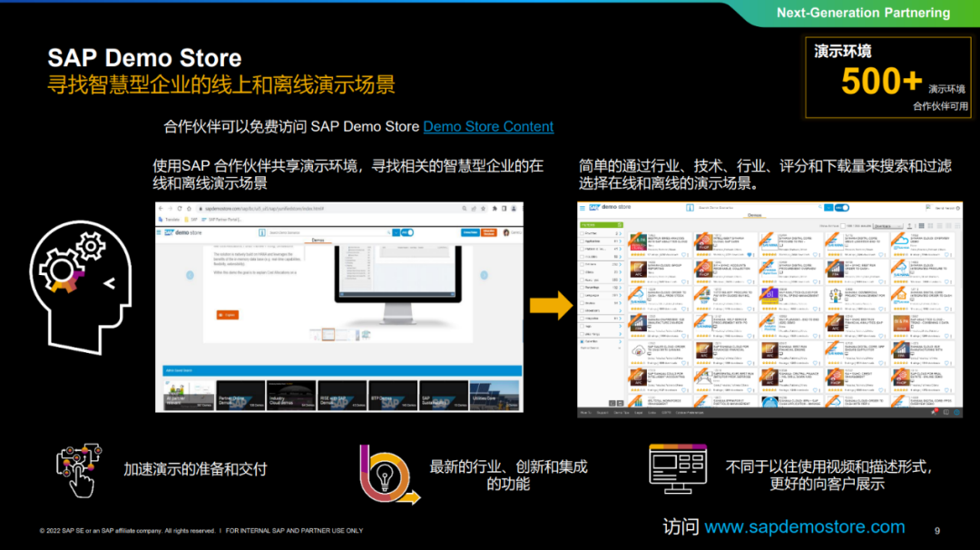The height and width of the screenshot is (550, 980).
Task: Open www.sapdemostore.com link
Action: [804, 527]
